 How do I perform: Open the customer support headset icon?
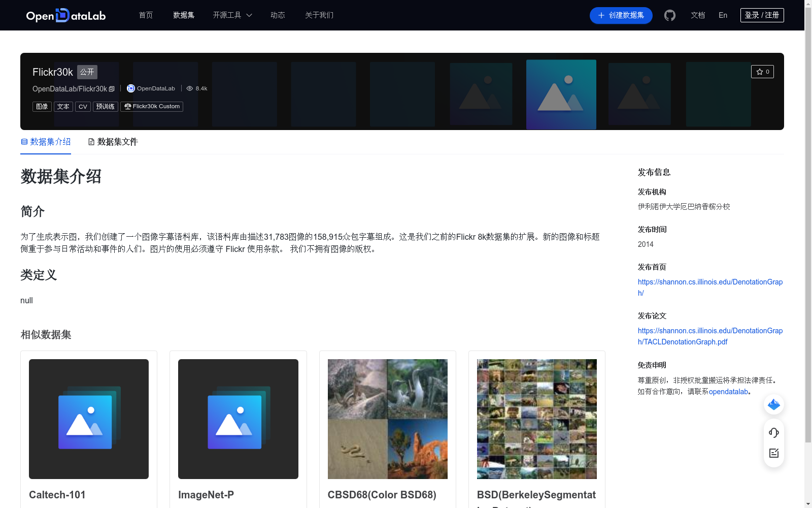[774, 433]
